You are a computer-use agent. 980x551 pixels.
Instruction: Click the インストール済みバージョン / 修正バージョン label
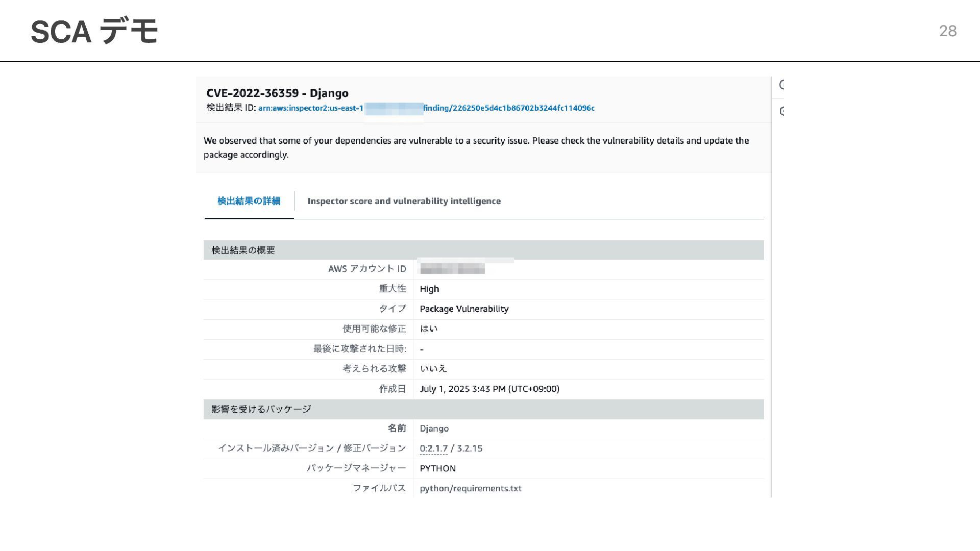point(312,448)
